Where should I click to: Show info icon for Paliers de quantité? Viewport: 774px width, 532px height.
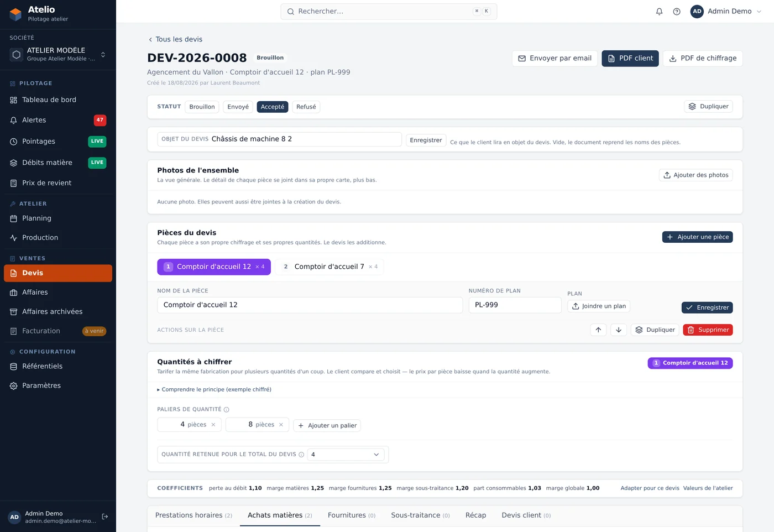click(226, 410)
